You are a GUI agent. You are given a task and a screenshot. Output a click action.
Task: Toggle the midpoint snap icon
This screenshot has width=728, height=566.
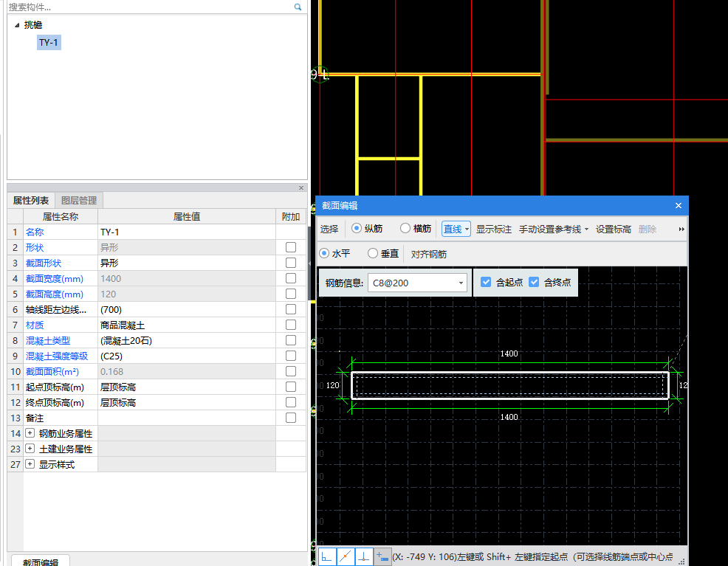346,556
